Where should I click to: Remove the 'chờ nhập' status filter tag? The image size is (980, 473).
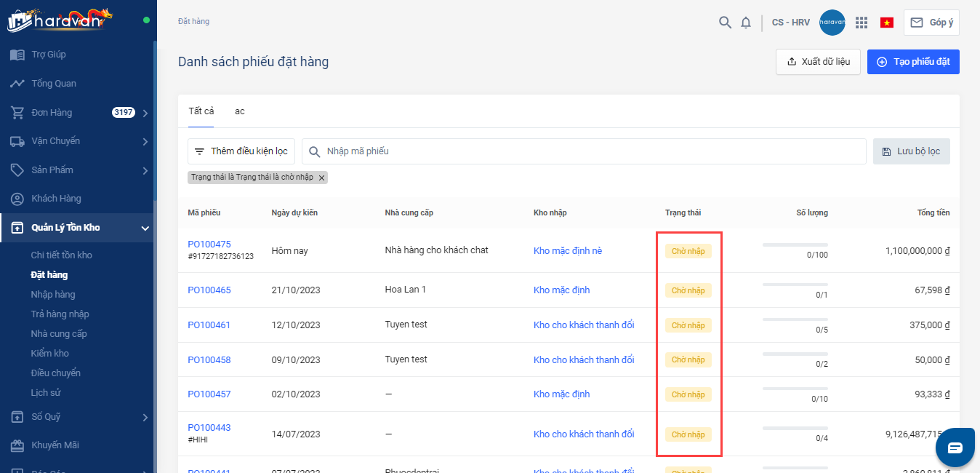[x=322, y=178]
